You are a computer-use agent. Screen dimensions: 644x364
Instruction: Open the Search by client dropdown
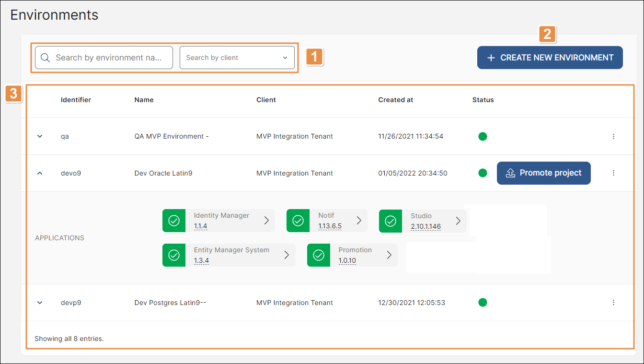pyautogui.click(x=237, y=58)
